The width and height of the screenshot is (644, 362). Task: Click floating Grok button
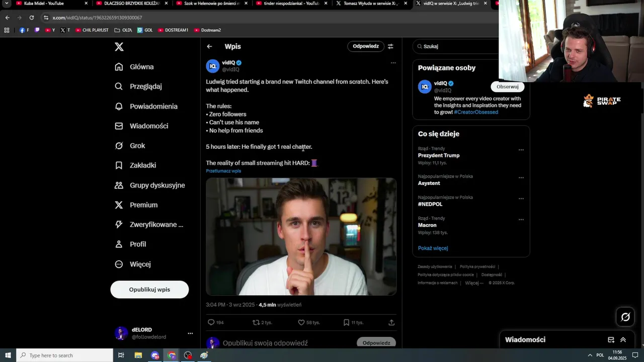(625, 317)
